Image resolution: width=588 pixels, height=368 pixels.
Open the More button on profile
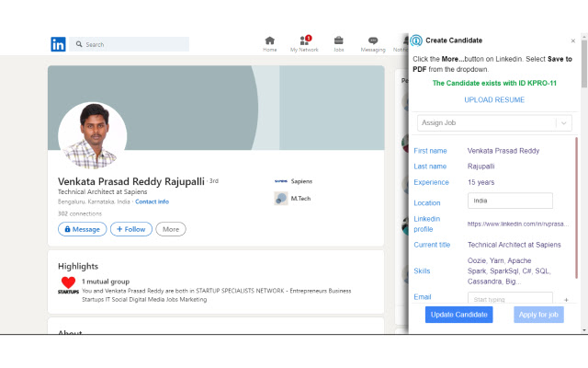coord(171,229)
